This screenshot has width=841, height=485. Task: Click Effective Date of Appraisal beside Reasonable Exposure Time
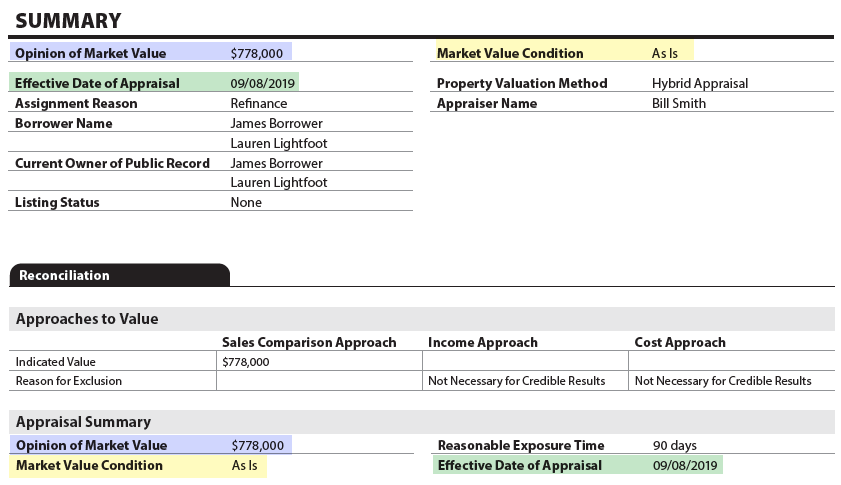pyautogui.click(x=520, y=465)
